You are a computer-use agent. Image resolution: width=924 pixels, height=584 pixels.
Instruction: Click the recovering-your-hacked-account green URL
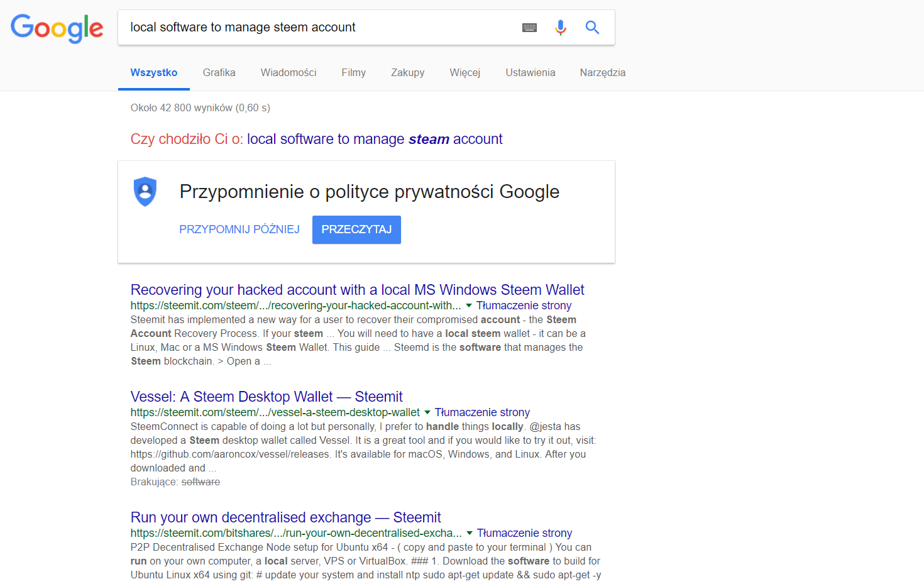point(296,306)
